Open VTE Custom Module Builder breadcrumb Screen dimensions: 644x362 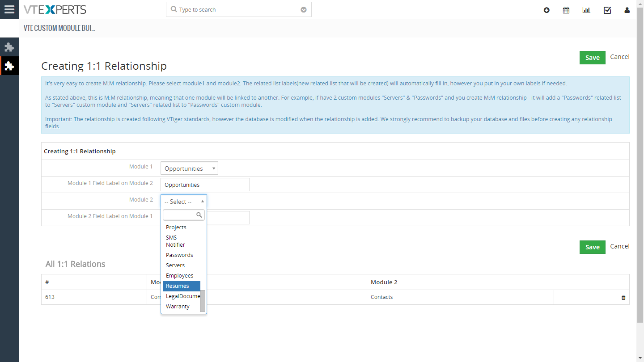59,28
